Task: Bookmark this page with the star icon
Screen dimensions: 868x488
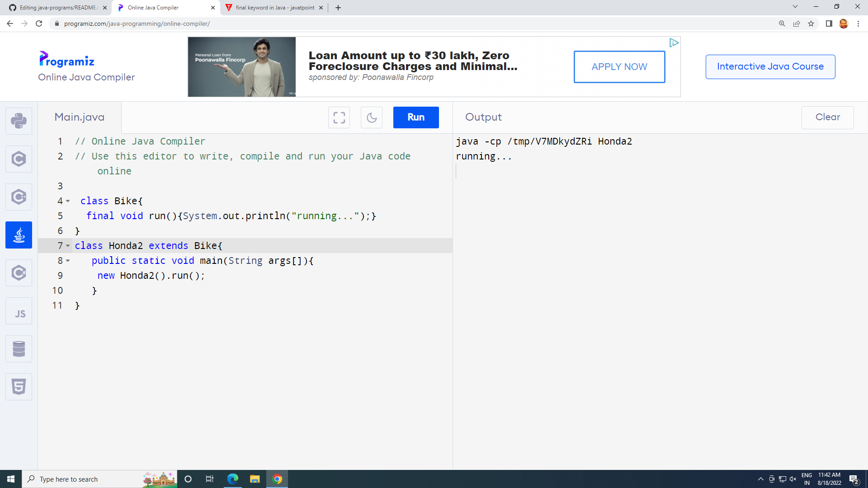Action: click(x=811, y=23)
